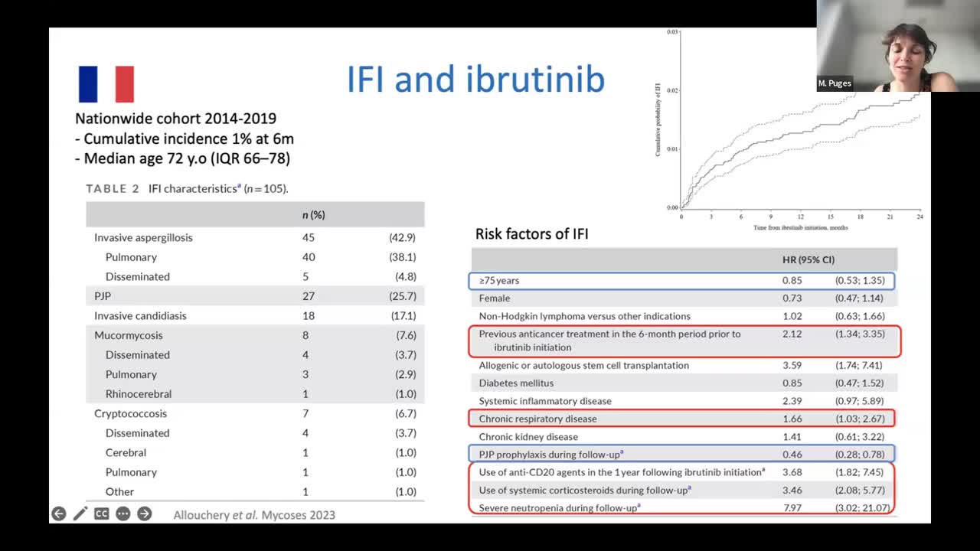Open the more options ellipsis menu
The height and width of the screenshot is (551, 980).
pos(123,514)
